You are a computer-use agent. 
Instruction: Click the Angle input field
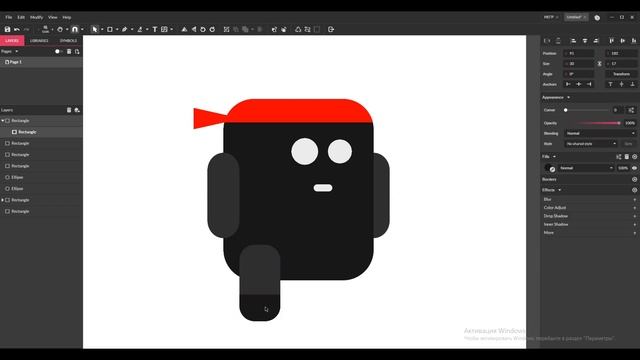pyautogui.click(x=579, y=74)
